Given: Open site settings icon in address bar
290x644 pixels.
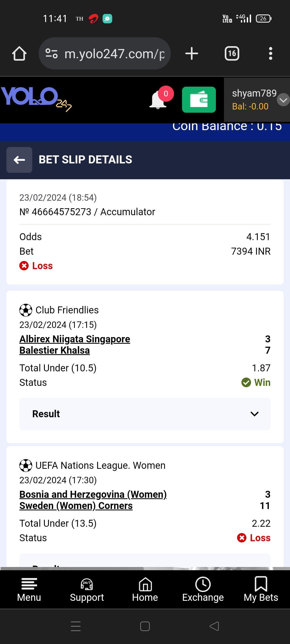Looking at the screenshot, I should (51, 53).
